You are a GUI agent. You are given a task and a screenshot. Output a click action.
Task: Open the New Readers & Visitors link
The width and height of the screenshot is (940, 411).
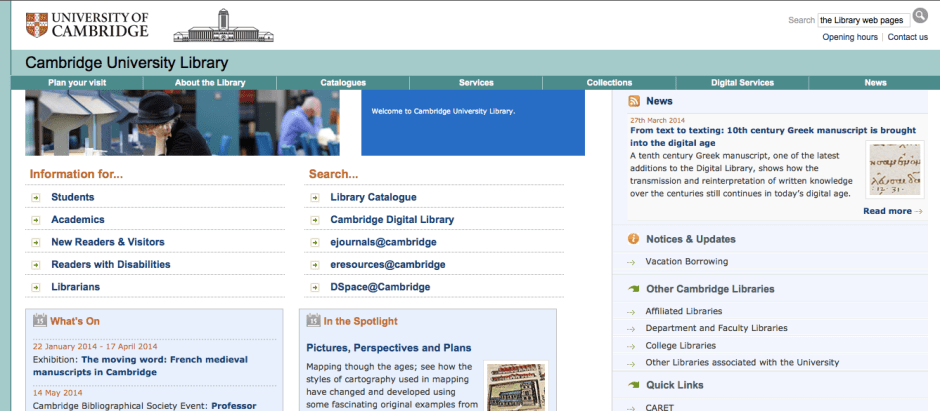tap(108, 242)
